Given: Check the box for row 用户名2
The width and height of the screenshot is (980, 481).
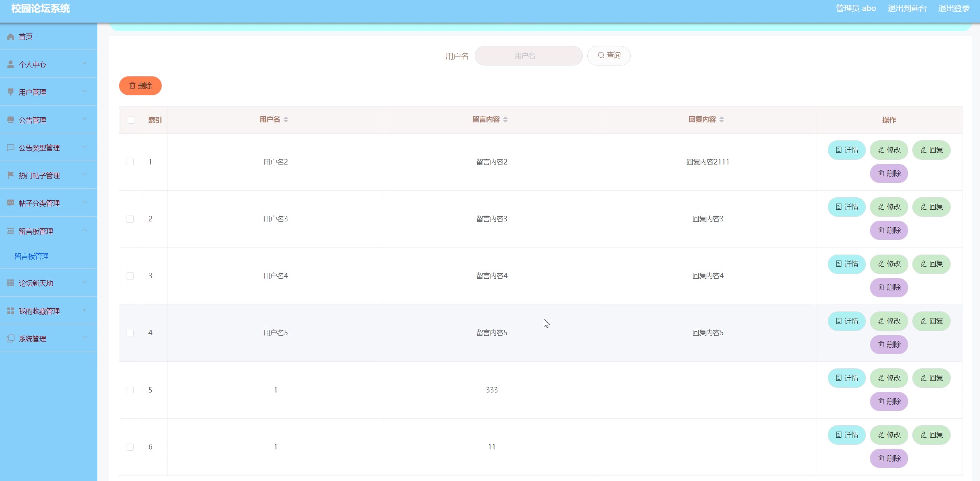Looking at the screenshot, I should pyautogui.click(x=130, y=162).
